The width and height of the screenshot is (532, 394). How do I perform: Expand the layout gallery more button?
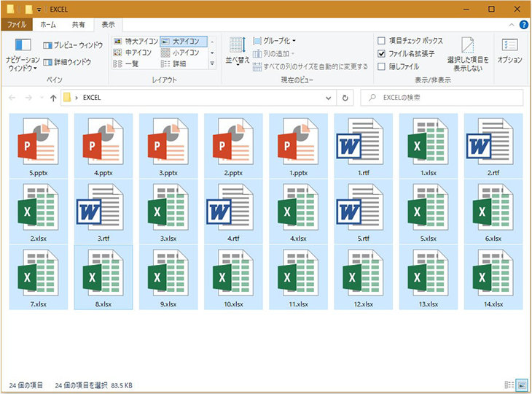[x=212, y=63]
